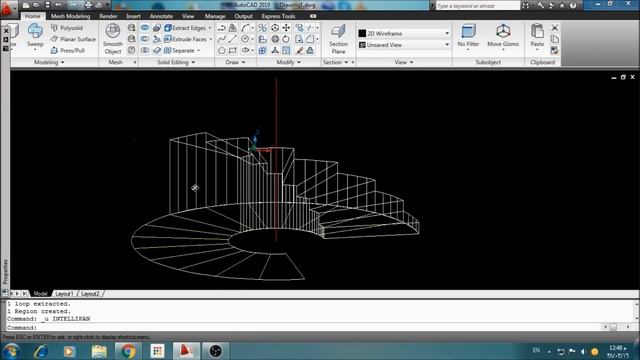Select the Extrude Faces tool

[186, 39]
